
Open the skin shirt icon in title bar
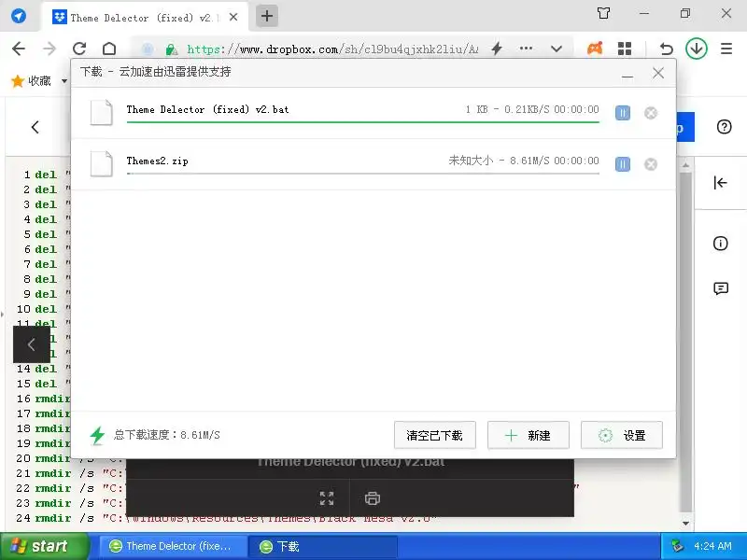coord(603,13)
